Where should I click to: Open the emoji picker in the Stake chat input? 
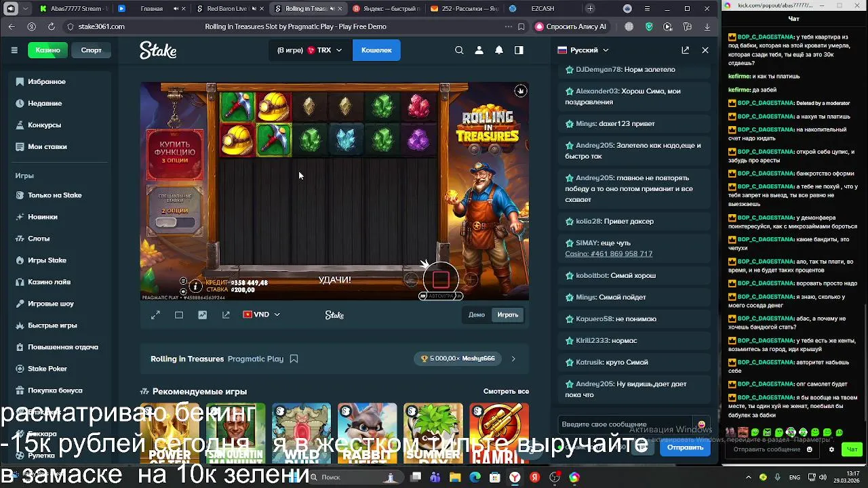tap(701, 425)
